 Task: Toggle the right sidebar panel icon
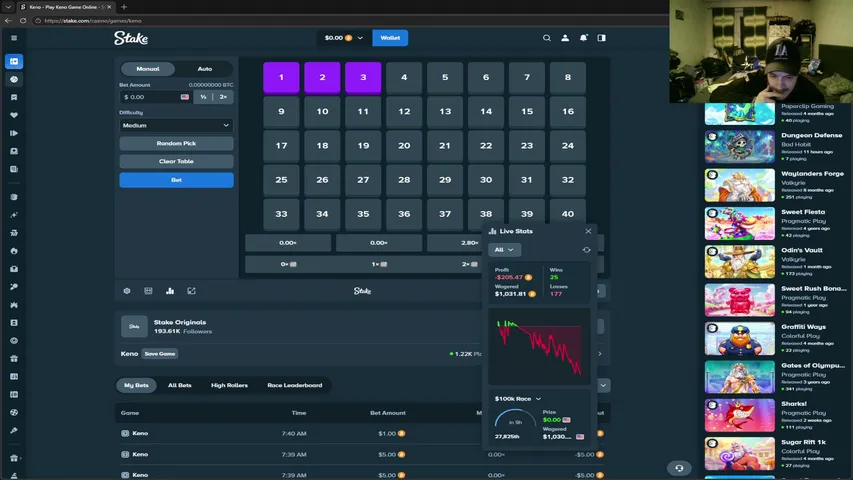pyautogui.click(x=602, y=38)
